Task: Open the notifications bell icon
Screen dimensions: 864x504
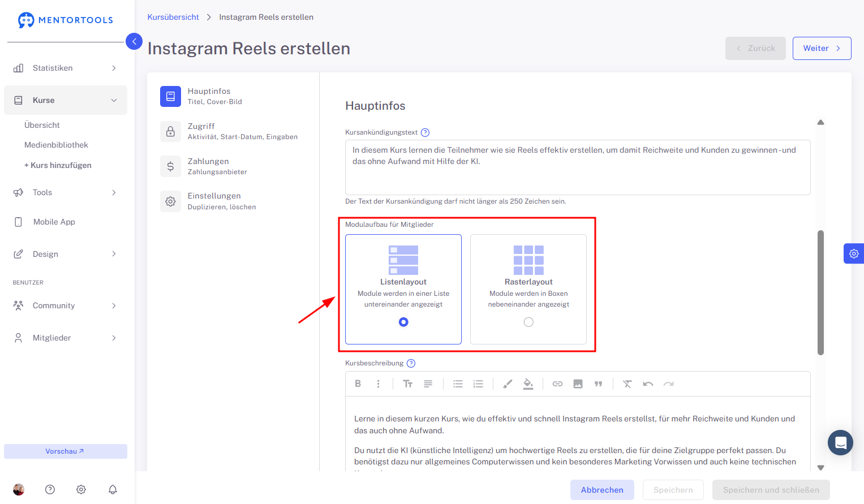Action: (x=113, y=489)
